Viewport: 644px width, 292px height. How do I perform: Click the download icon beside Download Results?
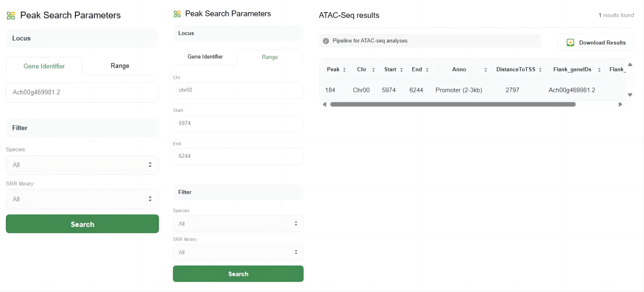(x=571, y=43)
